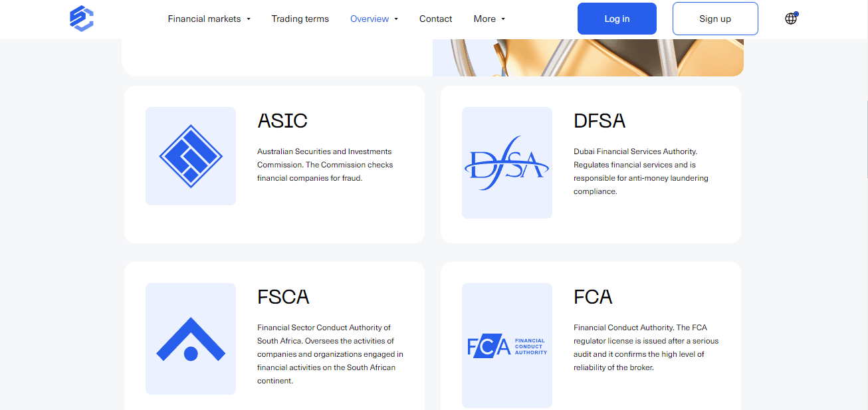Click the FCA Financial Conduct Authority logo
This screenshot has width=868, height=410.
point(507,346)
